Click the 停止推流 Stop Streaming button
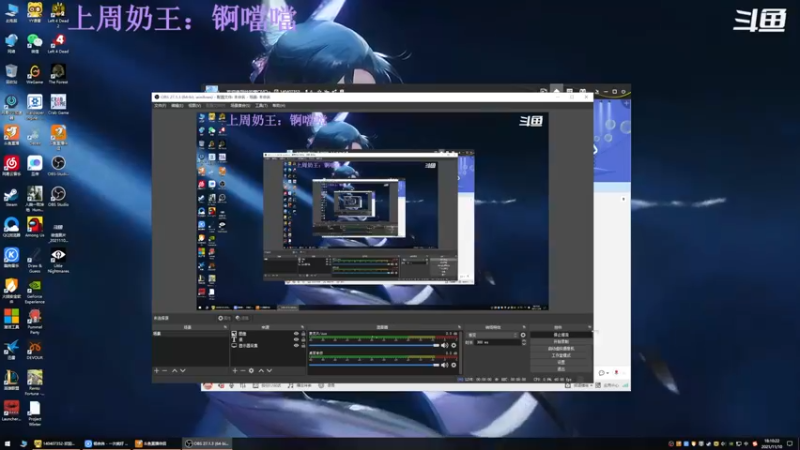 (x=561, y=335)
